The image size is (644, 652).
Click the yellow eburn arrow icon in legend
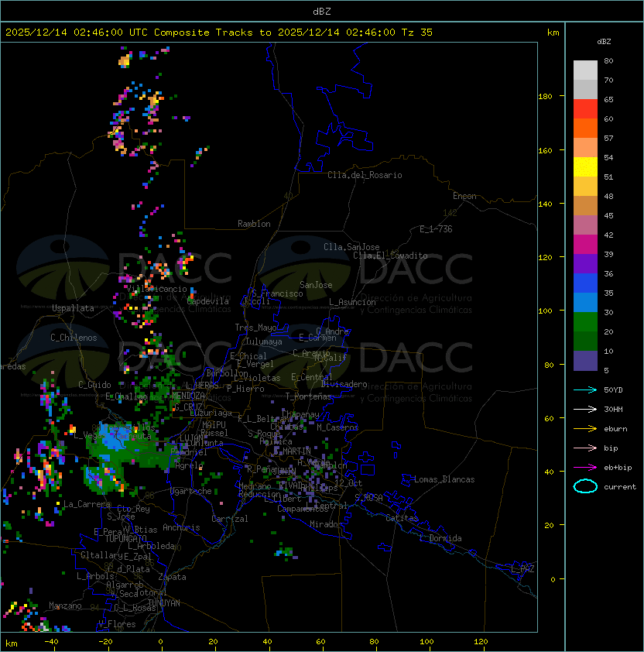pyautogui.click(x=585, y=428)
